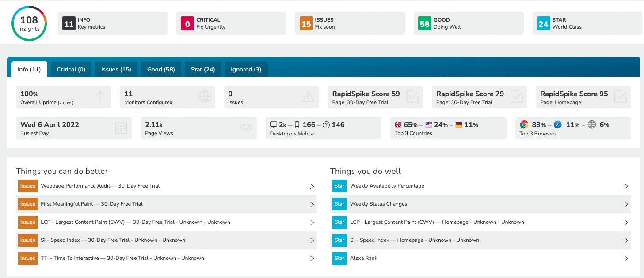This screenshot has width=644, height=278.
Task: Expand Alexa Rank row chevron
Action: pos(626,259)
